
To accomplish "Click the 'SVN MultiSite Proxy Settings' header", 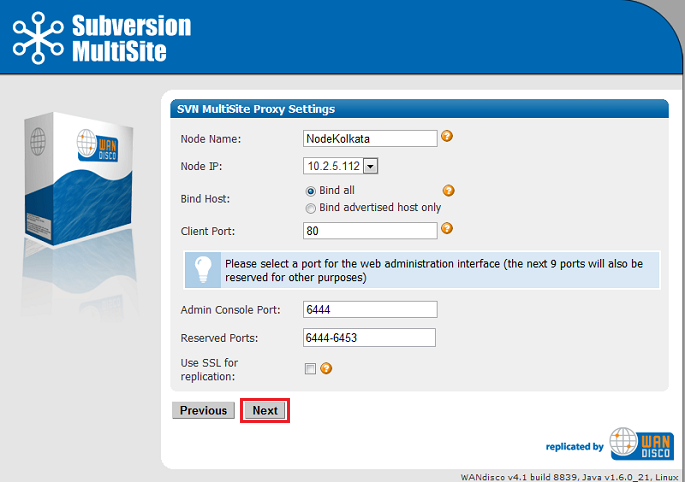I will click(256, 109).
